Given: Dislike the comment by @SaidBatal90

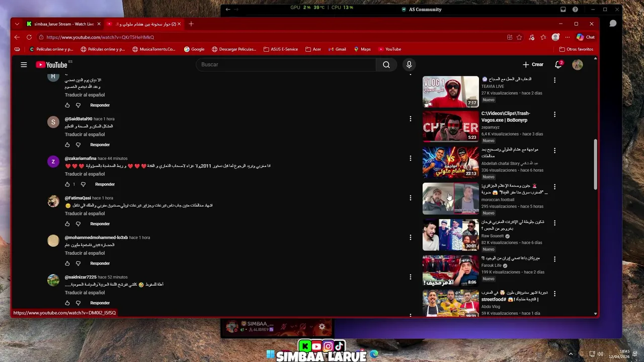Looking at the screenshot, I should (x=78, y=145).
